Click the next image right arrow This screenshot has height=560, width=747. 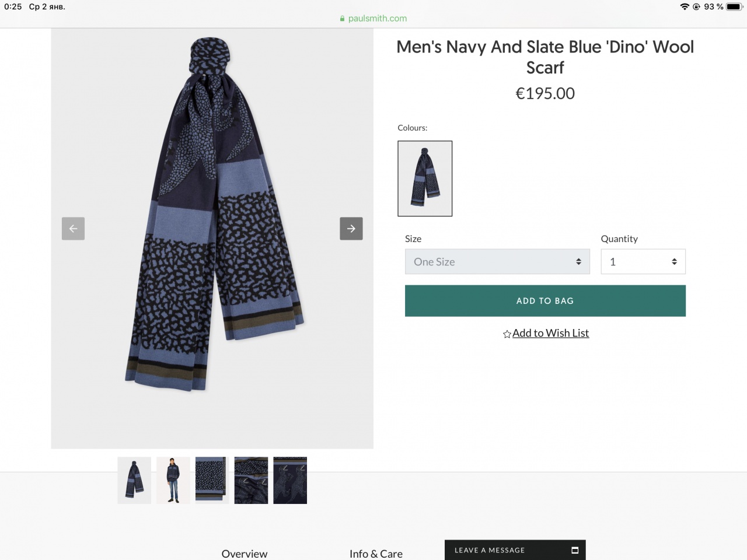pyautogui.click(x=351, y=229)
